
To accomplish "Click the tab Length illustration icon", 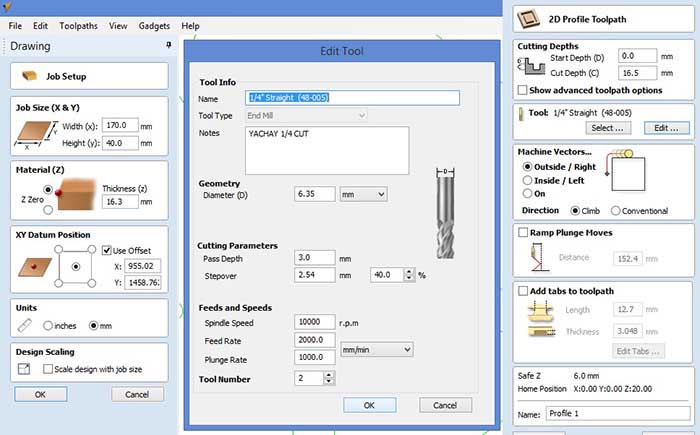I will [x=541, y=311].
